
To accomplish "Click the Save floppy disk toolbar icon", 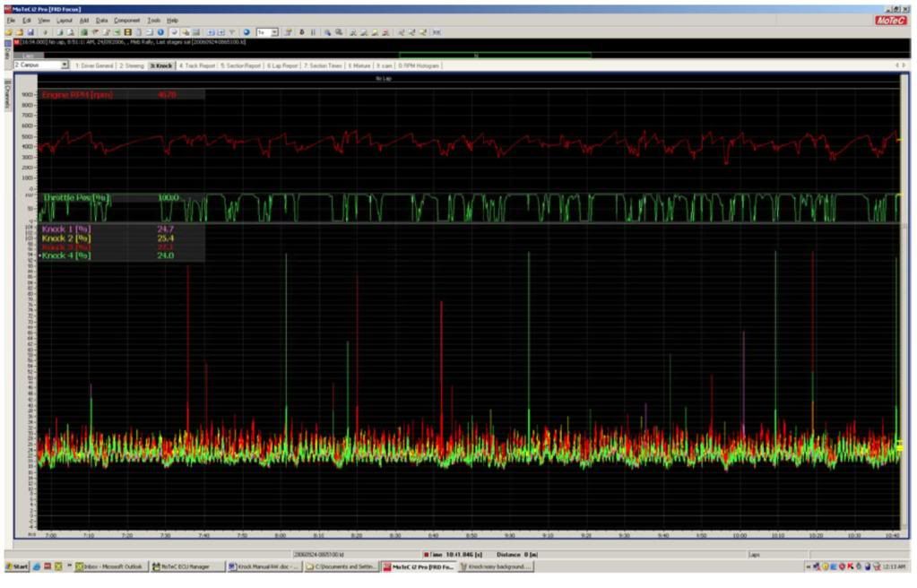I will (x=30, y=33).
